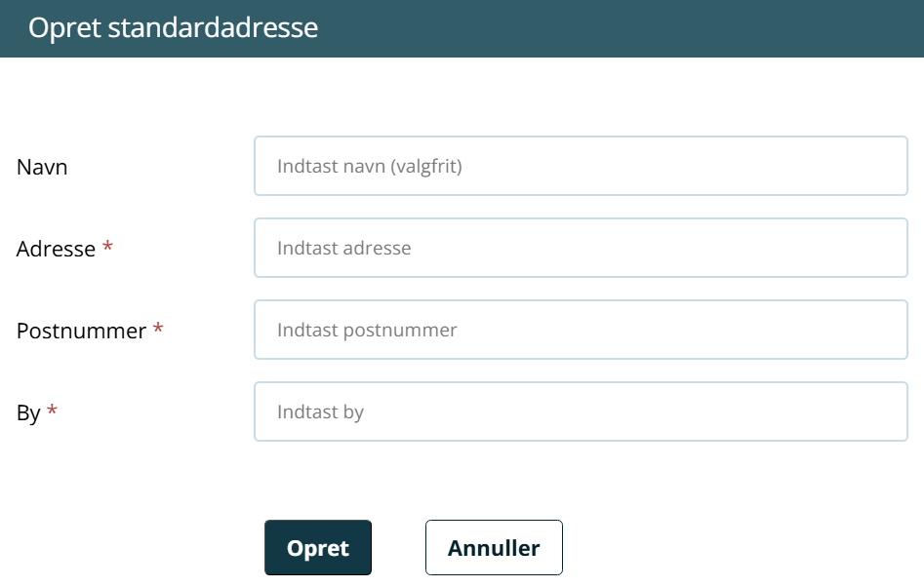Click the red asterisk beside Adresse
Screen dimensions: 924x587
(x=107, y=246)
